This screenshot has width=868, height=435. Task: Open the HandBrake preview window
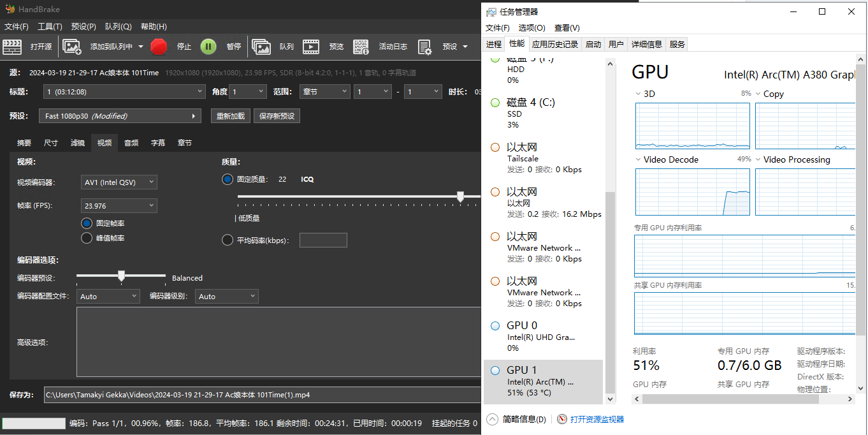311,47
